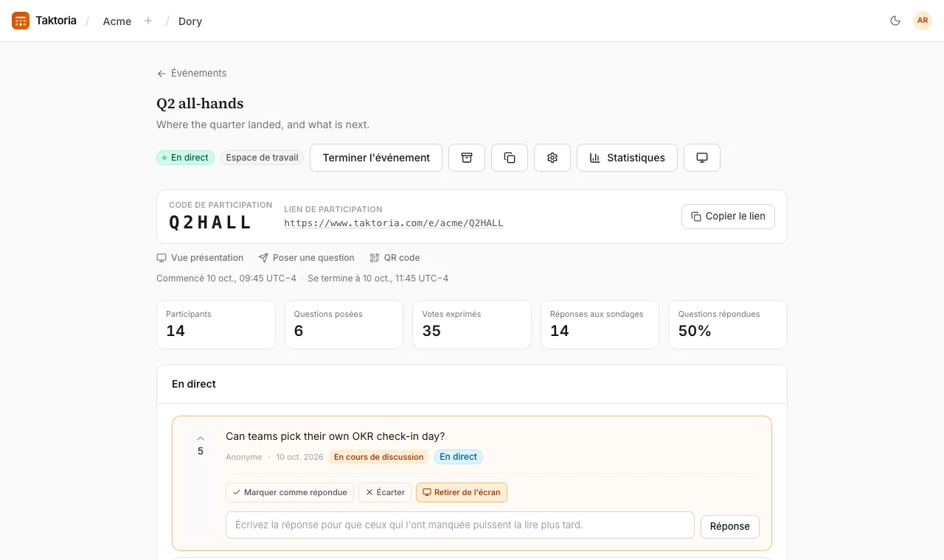944x560 pixels.
Task: Click the Q2HALL participation code
Action: [x=211, y=223]
